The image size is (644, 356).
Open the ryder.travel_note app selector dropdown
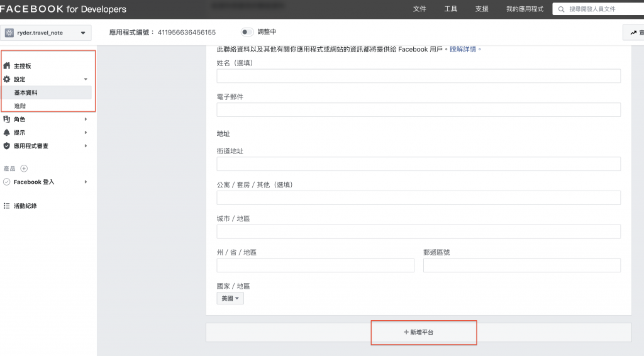pos(45,33)
